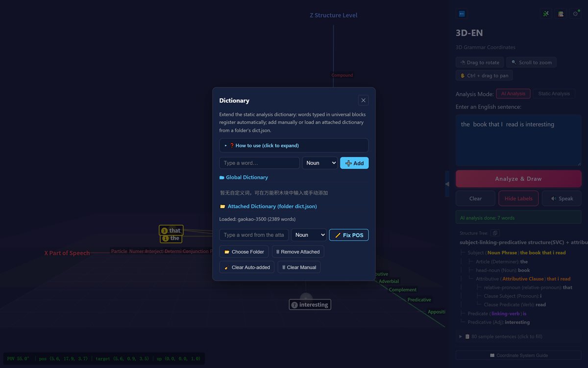The height and width of the screenshot is (368, 588).
Task: Toggle the Hide Labels button
Action: click(518, 198)
